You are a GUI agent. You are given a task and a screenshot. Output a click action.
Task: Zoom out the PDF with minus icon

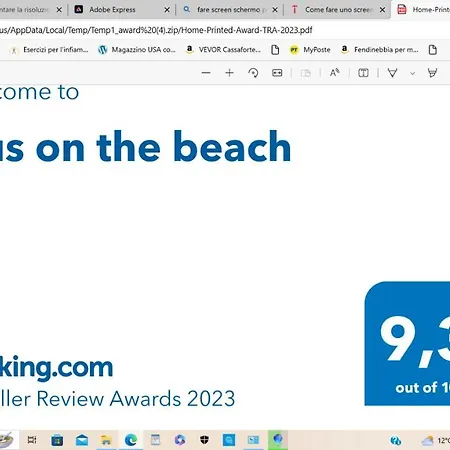tap(206, 73)
